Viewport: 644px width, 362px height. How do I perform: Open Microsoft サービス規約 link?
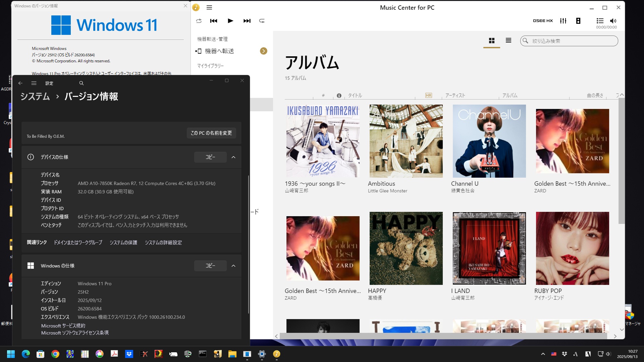63,326
